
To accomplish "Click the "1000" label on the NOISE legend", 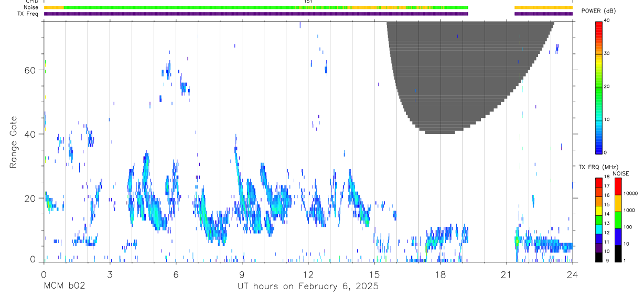I will (x=629, y=210).
